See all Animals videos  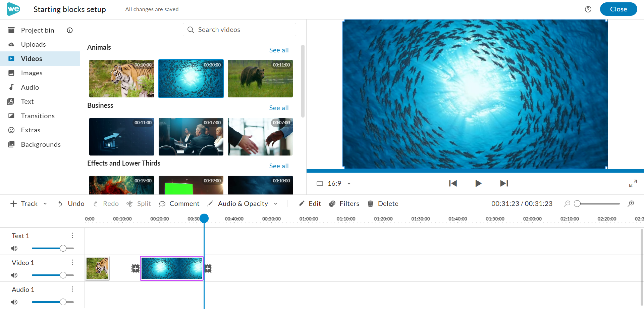click(x=279, y=50)
